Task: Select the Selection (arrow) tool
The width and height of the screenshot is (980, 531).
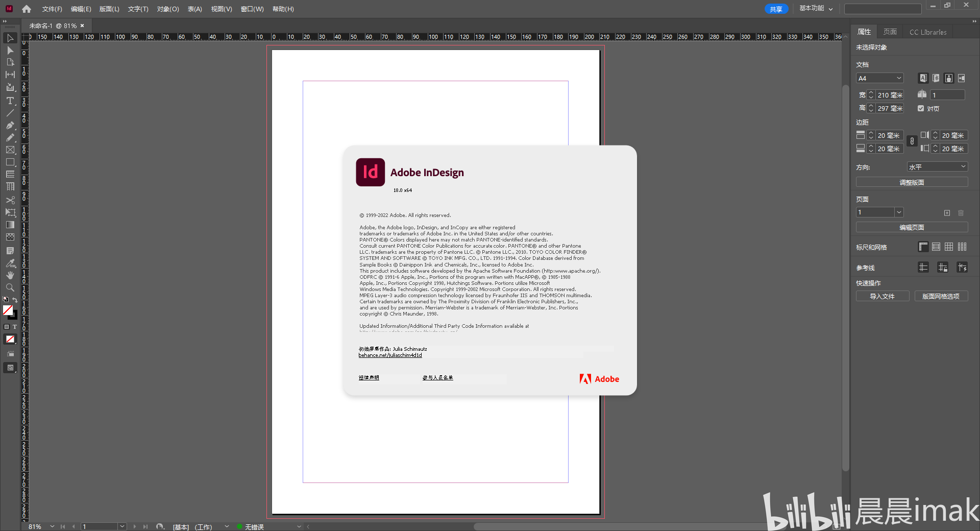Action: point(10,38)
